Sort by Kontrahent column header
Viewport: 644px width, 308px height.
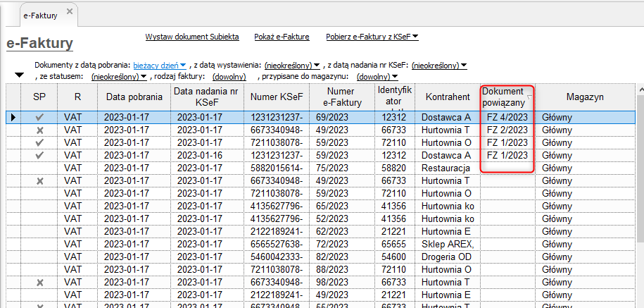point(448,97)
